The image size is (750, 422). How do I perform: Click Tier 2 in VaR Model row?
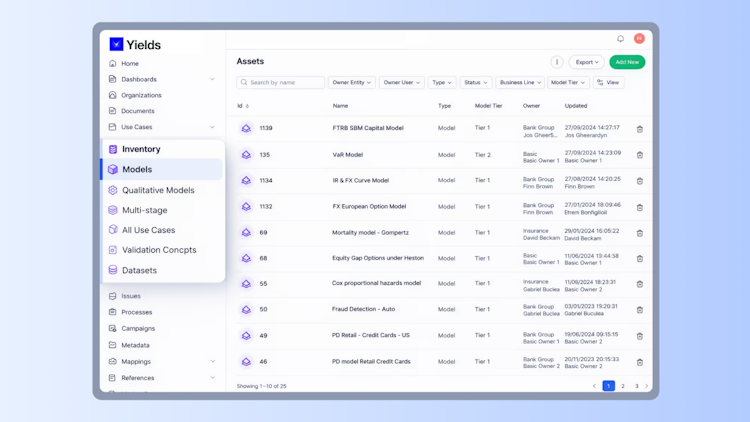coord(483,155)
